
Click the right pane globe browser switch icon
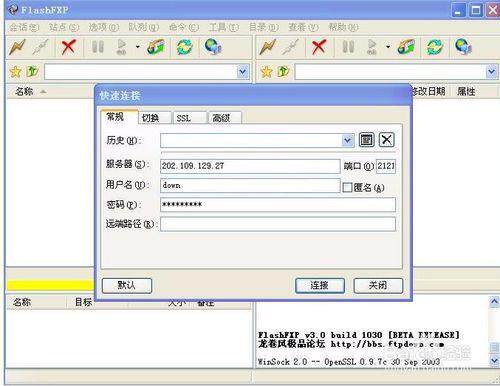(x=463, y=47)
